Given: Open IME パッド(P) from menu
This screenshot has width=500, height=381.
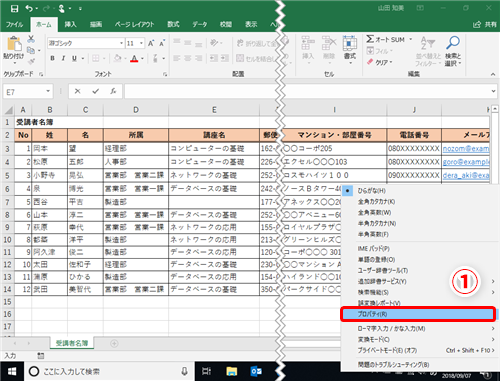Looking at the screenshot, I should pos(373,249).
